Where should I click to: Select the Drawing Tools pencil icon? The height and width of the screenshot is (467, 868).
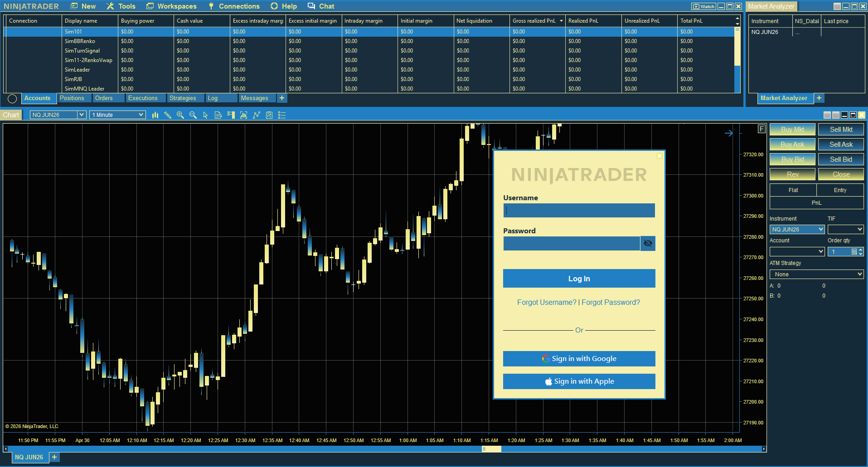click(x=168, y=115)
